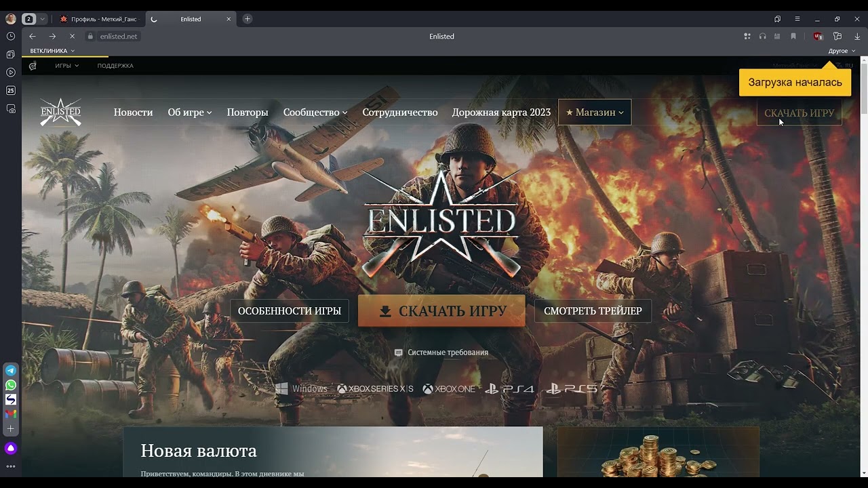Click the large orange СКАЧАТЬ ИГРУ button
Viewport: 868px width, 488px height.
pos(441,311)
